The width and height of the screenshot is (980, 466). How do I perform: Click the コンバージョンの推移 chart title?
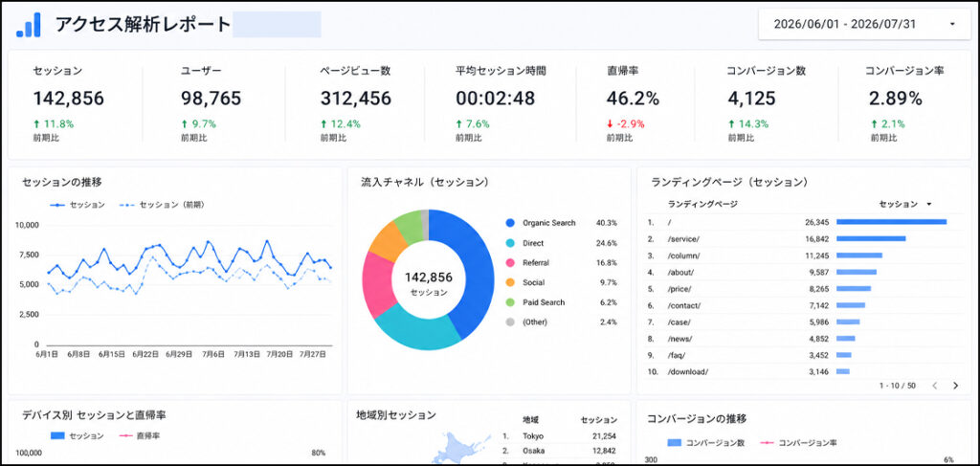tap(697, 418)
